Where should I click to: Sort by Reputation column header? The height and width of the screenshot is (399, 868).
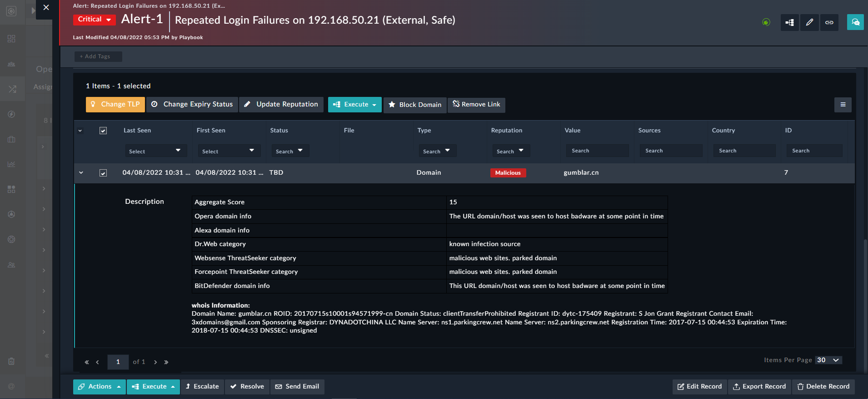[507, 131]
